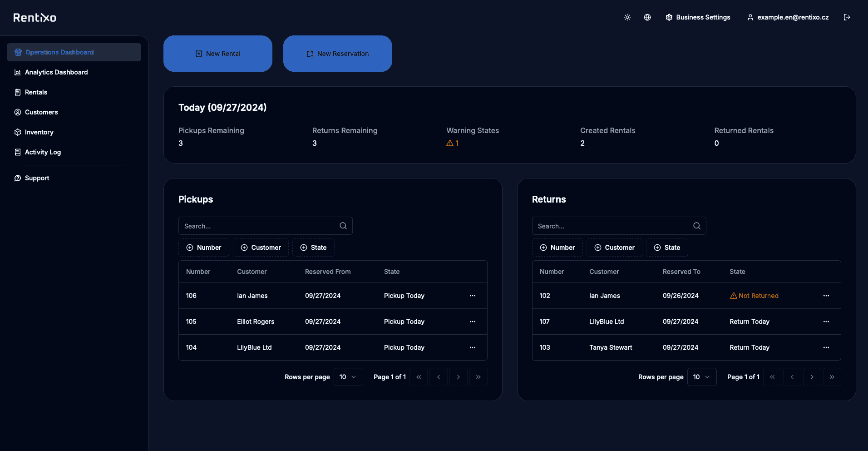Select the Inventory icon in the sidebar
868x451 pixels.
[17, 132]
